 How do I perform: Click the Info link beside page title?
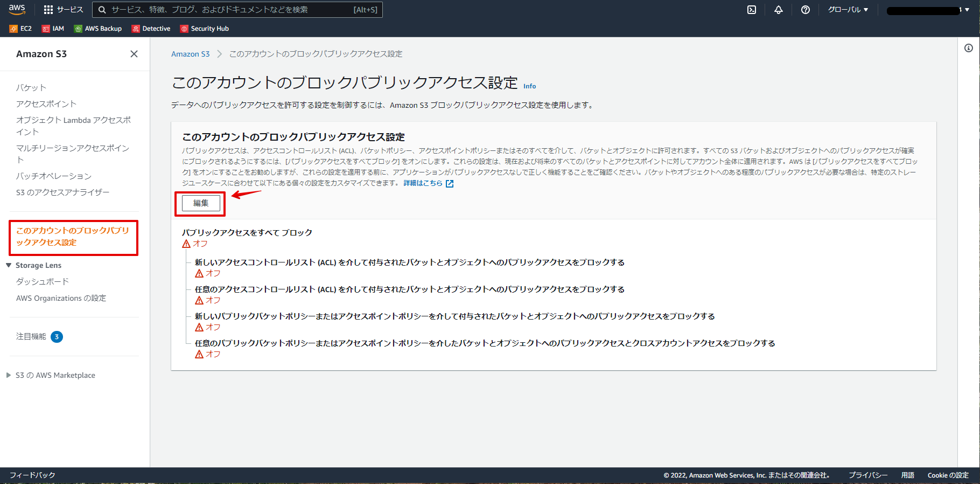(x=530, y=86)
